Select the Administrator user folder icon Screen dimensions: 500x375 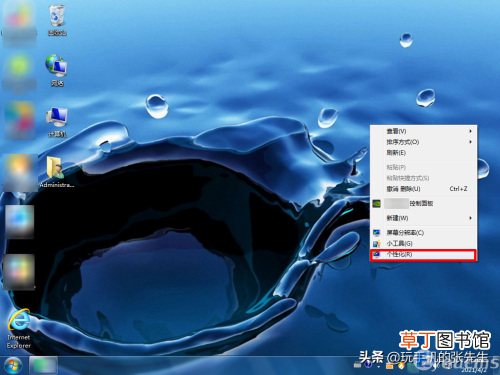[57, 172]
